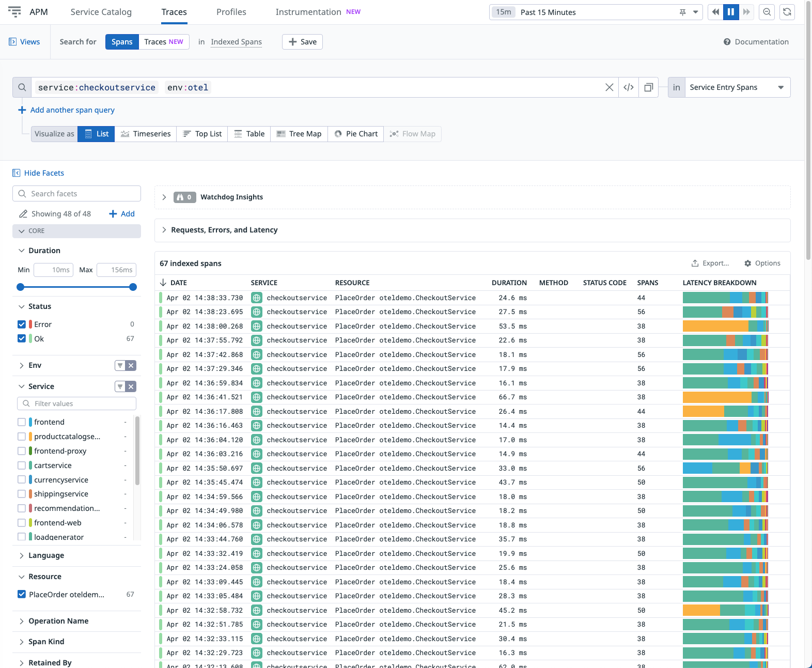Uncheck PlaceOrder resource checkbox
Image resolution: width=812 pixels, height=668 pixels.
coord(22,595)
